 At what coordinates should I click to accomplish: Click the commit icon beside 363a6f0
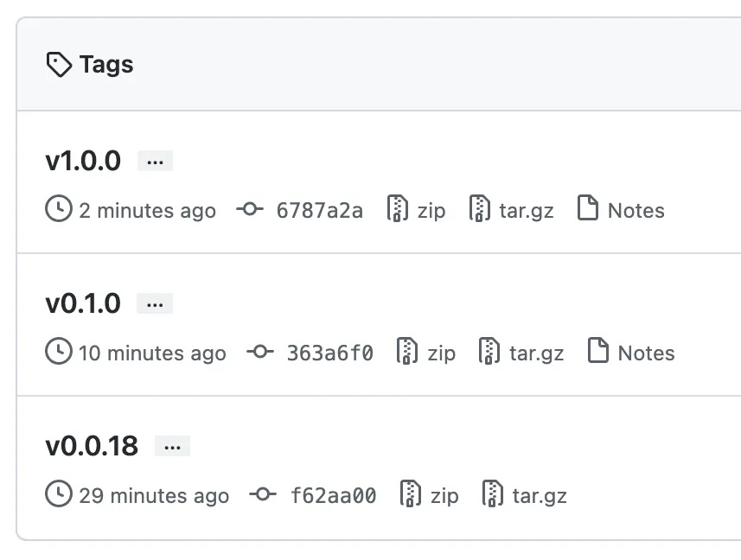coord(259,353)
